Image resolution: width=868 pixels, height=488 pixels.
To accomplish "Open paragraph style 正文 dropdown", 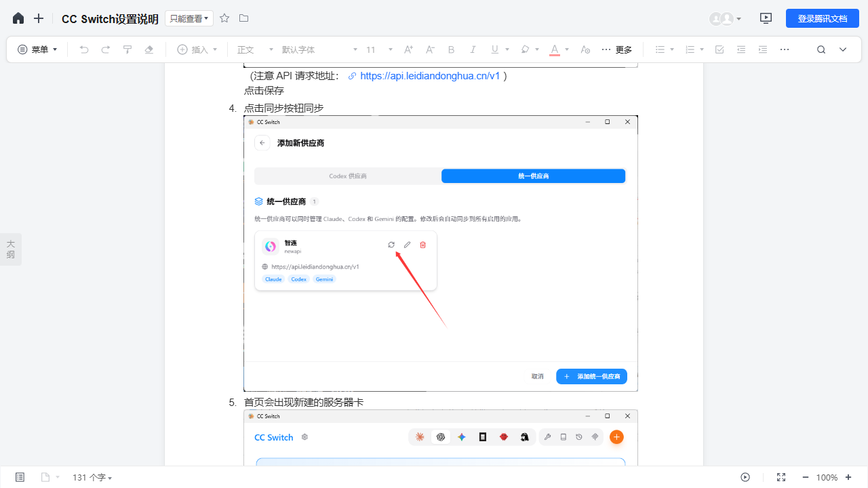I will [x=255, y=49].
